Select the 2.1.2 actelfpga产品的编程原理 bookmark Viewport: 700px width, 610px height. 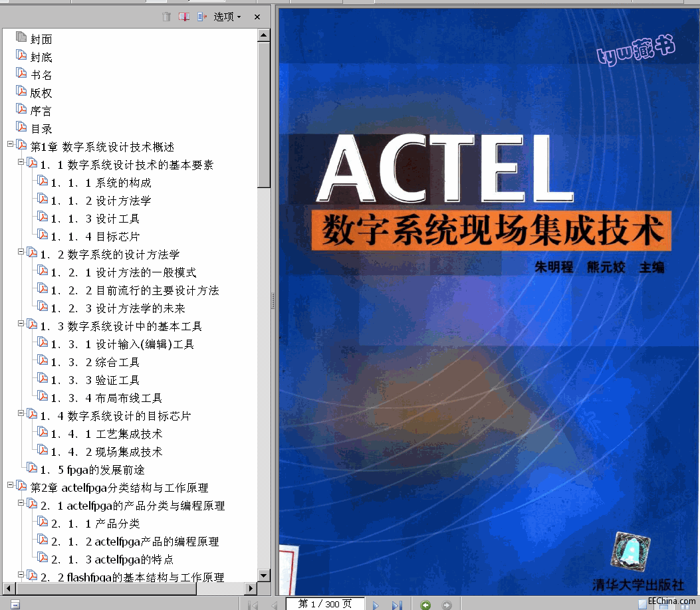click(x=135, y=542)
